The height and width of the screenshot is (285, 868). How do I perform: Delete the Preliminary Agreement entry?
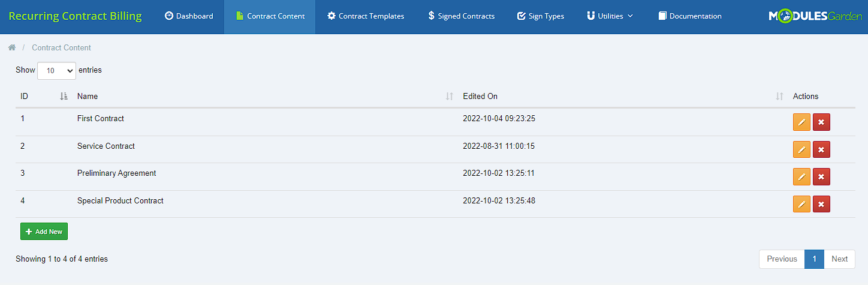[x=821, y=177]
